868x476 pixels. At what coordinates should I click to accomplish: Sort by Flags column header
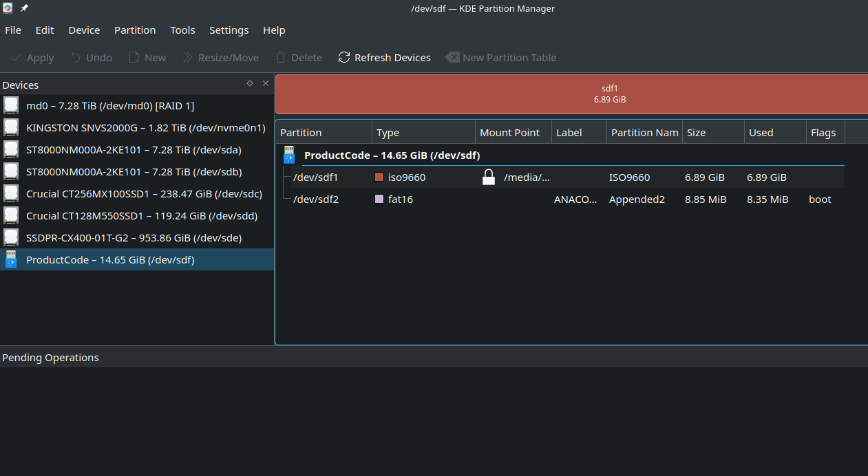[825, 133]
